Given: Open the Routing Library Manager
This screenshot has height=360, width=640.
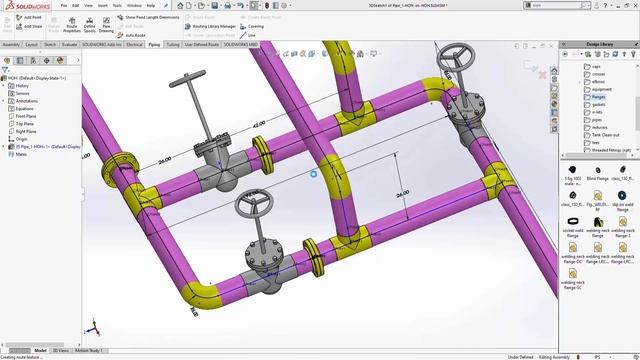Looking at the screenshot, I should (x=210, y=27).
